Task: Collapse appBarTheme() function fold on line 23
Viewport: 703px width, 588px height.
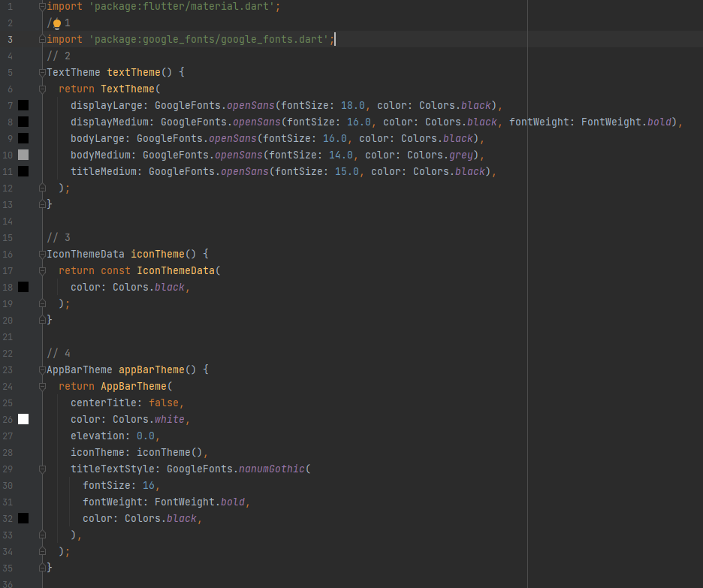Action: 42,369
